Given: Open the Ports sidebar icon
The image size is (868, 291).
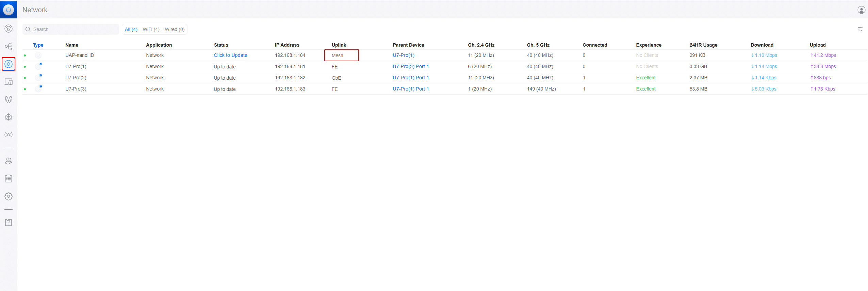Looking at the screenshot, I should (9, 117).
